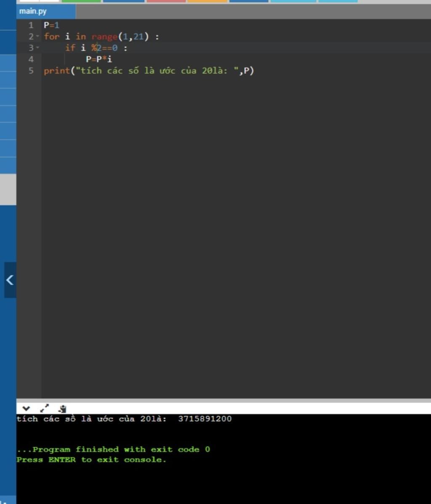Place cursor on the 'P=1' code line

(x=51, y=25)
